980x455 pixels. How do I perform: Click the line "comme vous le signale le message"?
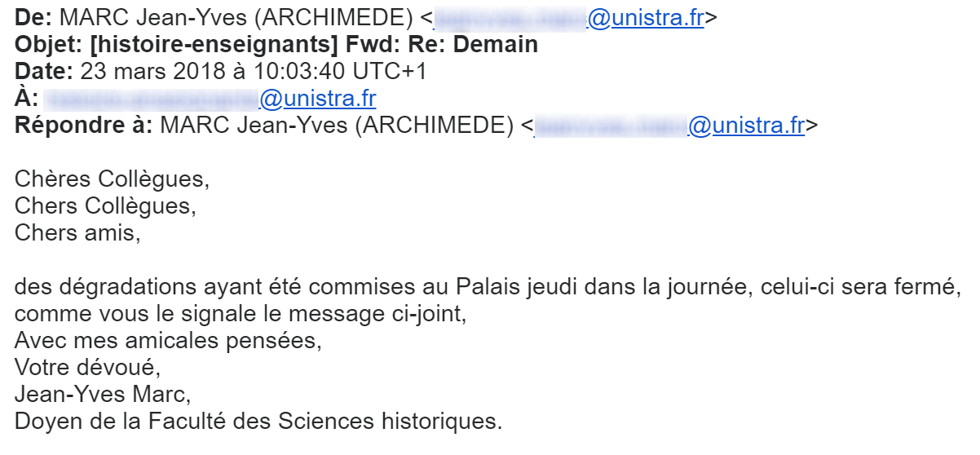click(x=240, y=314)
